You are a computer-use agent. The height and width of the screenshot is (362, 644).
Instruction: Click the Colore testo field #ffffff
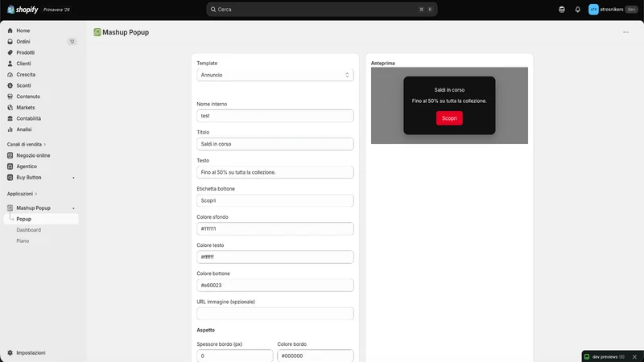275,257
